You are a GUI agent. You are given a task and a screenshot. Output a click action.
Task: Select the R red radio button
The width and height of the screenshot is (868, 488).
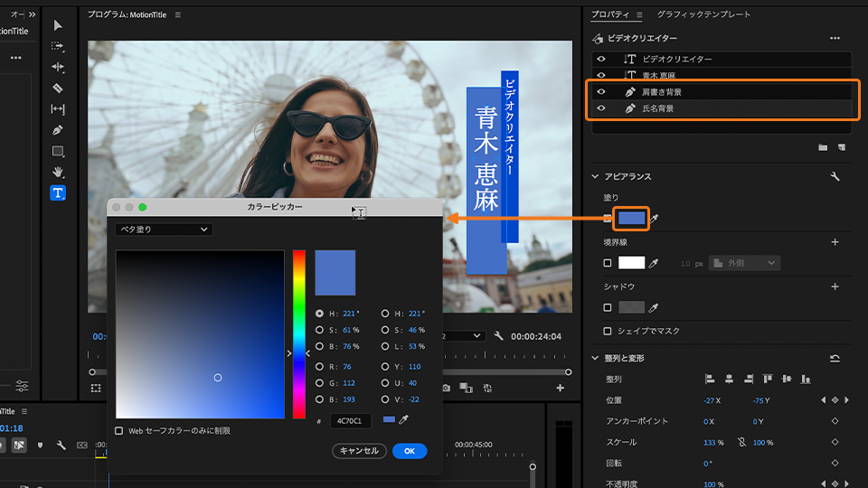[x=319, y=366]
